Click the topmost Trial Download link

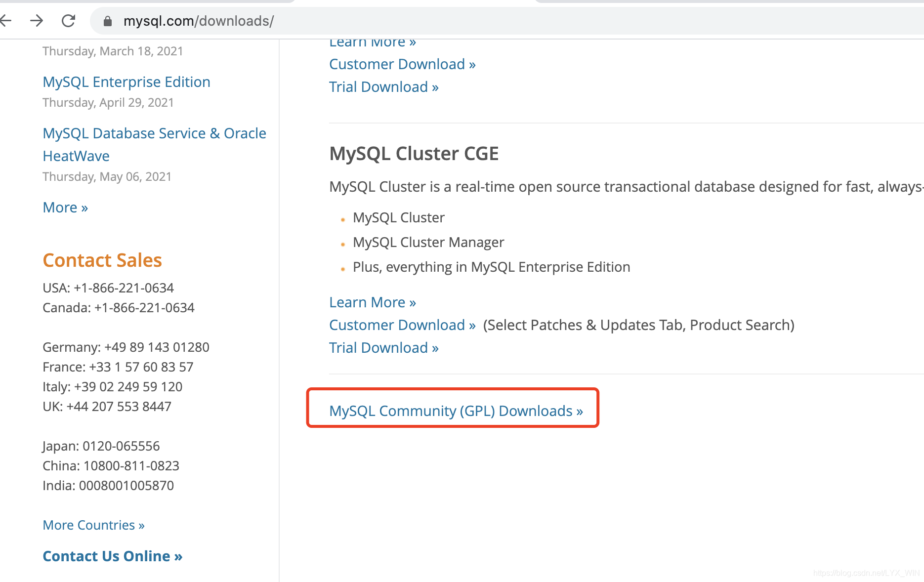[383, 86]
